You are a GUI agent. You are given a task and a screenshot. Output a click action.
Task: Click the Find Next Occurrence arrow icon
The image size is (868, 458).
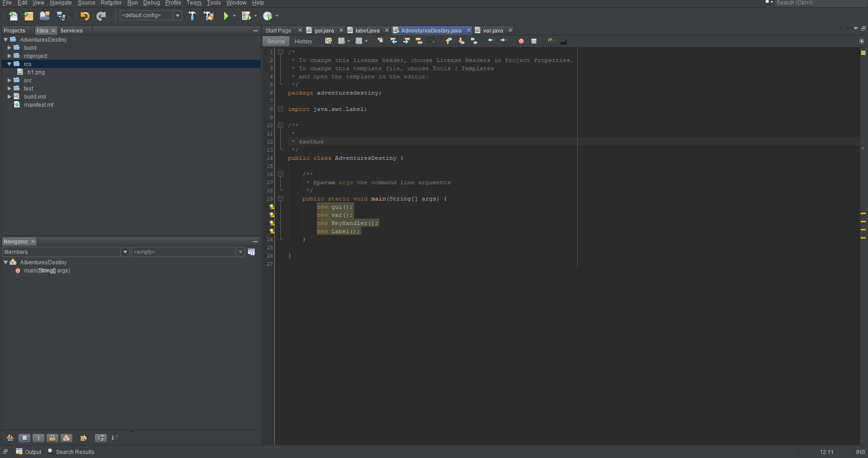[406, 41]
